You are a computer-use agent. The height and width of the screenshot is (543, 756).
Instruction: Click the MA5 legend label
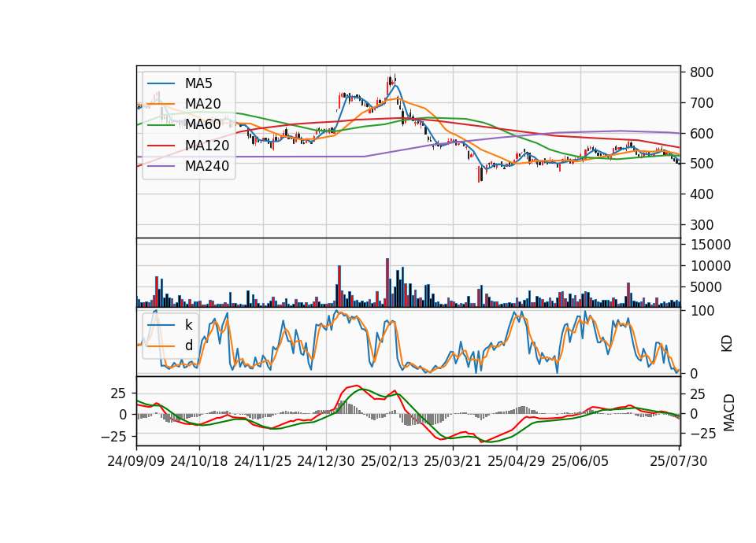[x=198, y=83]
